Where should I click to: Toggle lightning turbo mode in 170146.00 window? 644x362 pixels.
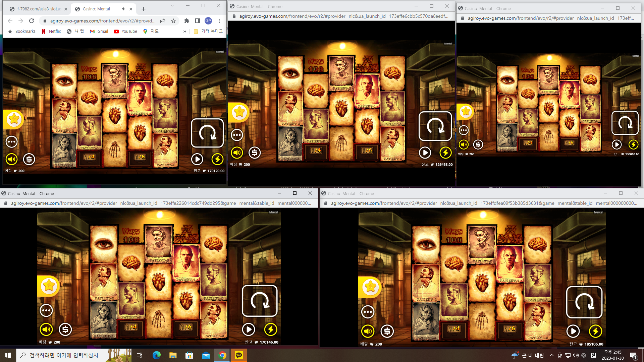pos(271,329)
